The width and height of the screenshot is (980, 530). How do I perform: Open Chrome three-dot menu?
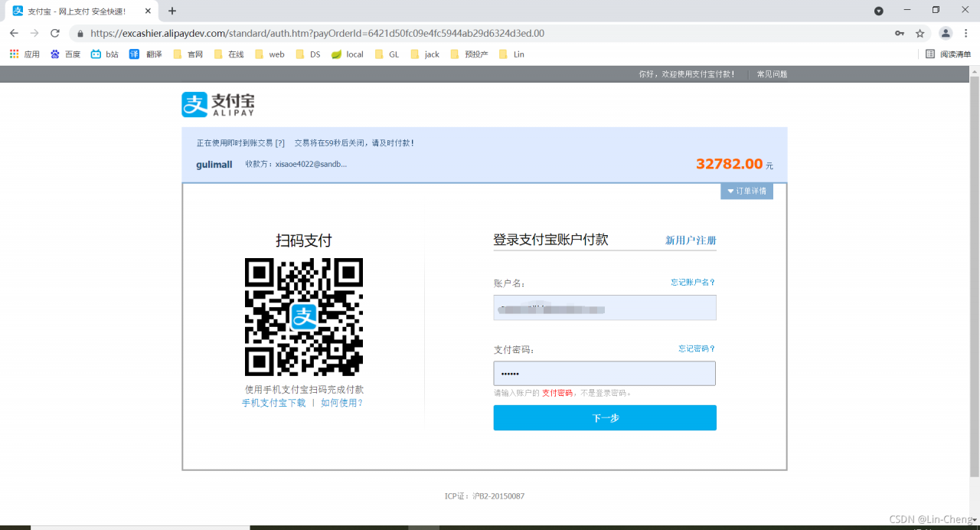point(966,33)
